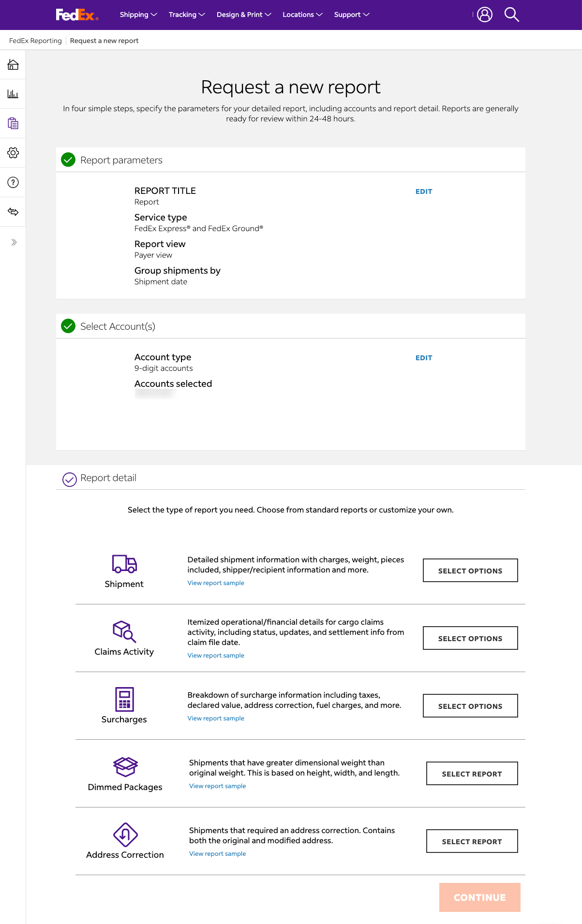The width and height of the screenshot is (582, 924).
Task: Select options for the Surcharges report
Action: [470, 706]
